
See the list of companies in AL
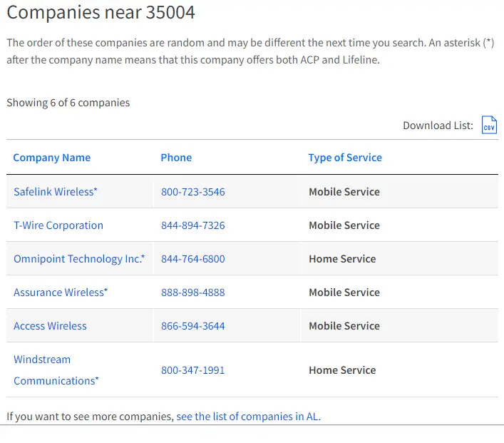point(249,417)
